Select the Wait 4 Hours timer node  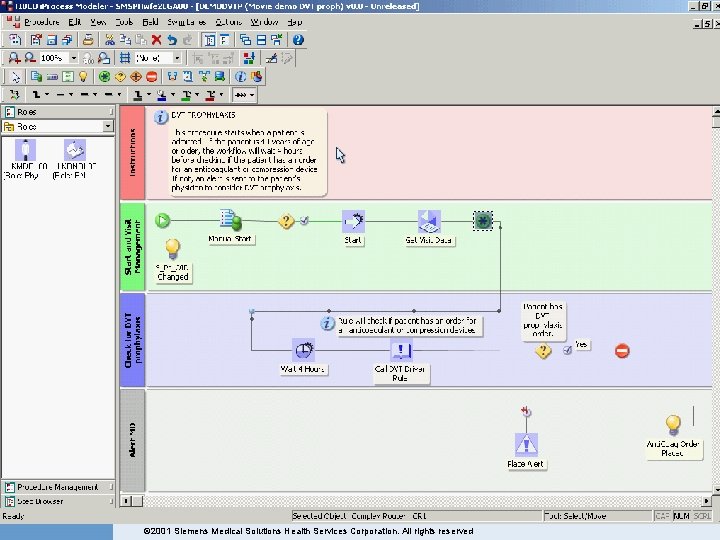click(x=303, y=350)
